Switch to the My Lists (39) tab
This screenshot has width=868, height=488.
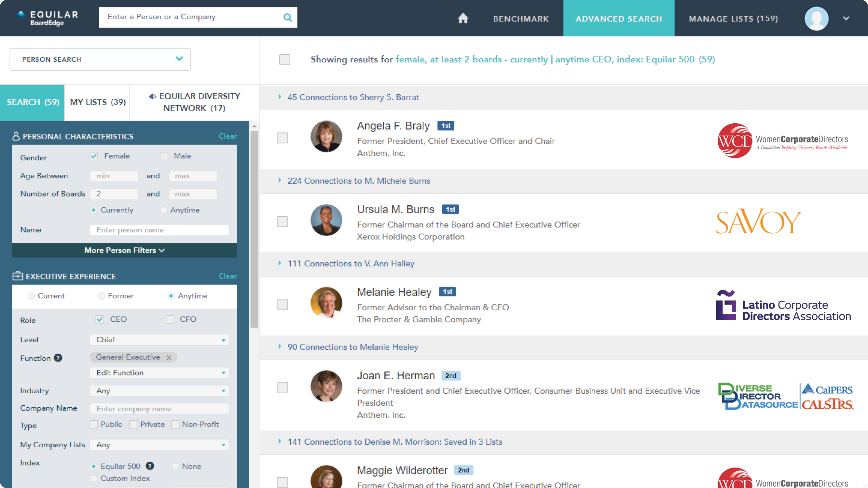[x=98, y=102]
